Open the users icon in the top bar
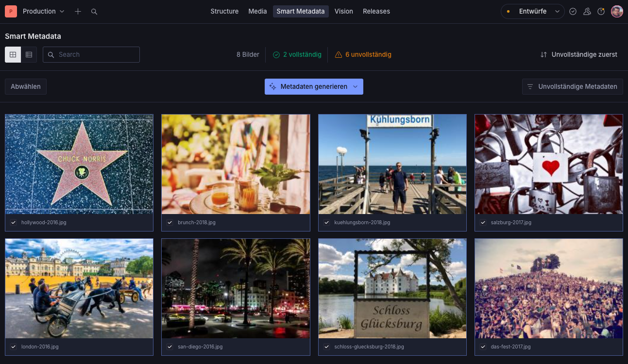The height and width of the screenshot is (364, 628). (587, 11)
